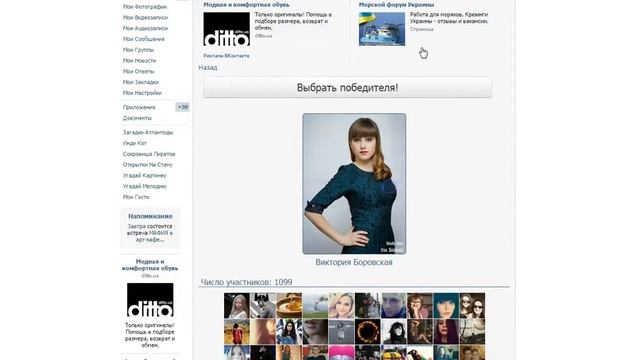Click the +30 applications counter badge
Image resolution: width=640 pixels, height=360 pixels.
tap(183, 107)
